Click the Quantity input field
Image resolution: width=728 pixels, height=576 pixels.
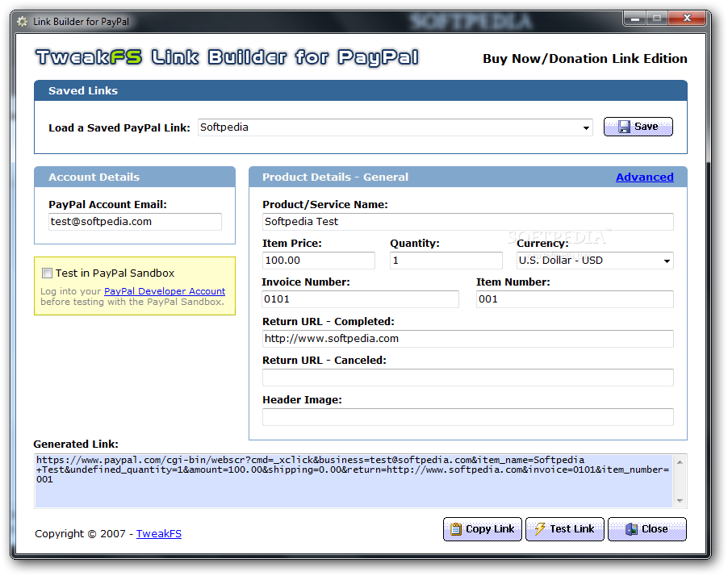pos(446,261)
